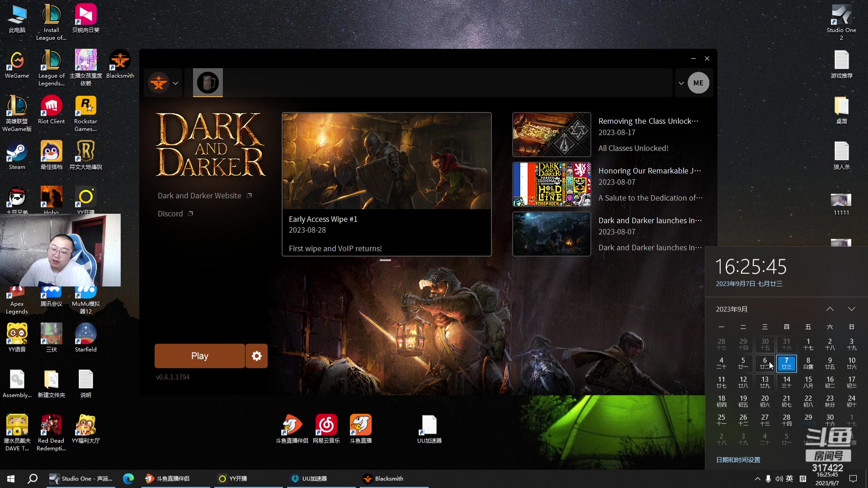Open date and time settings link
The height and width of the screenshot is (488, 868).
(x=738, y=460)
